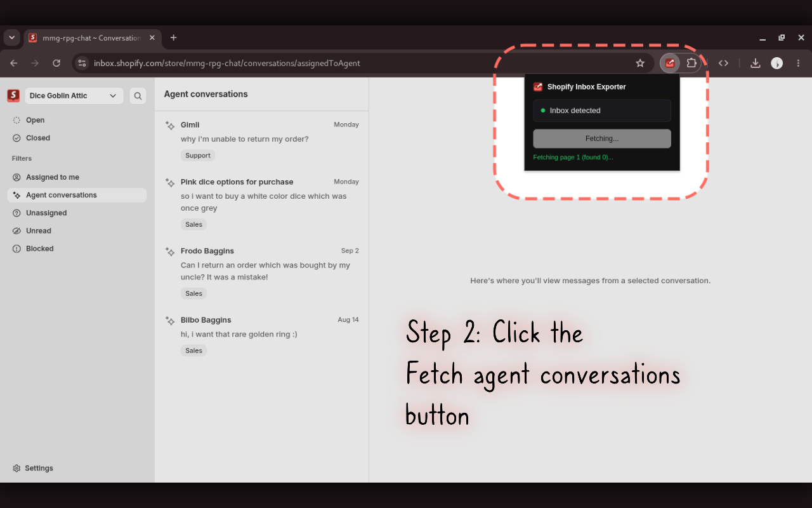Screen dimensions: 812x508
Task: Click the "Shopify Inbox Exporter" popup title
Action: coord(586,87)
